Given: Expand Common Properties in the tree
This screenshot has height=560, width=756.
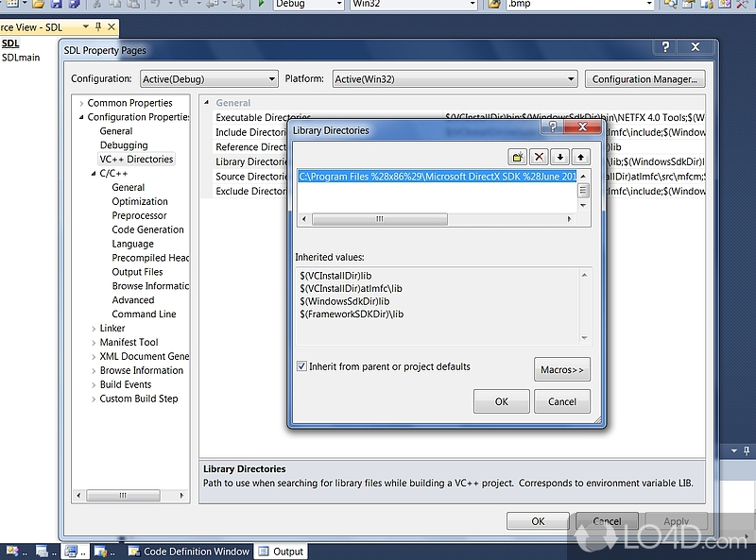Looking at the screenshot, I should click(x=82, y=103).
